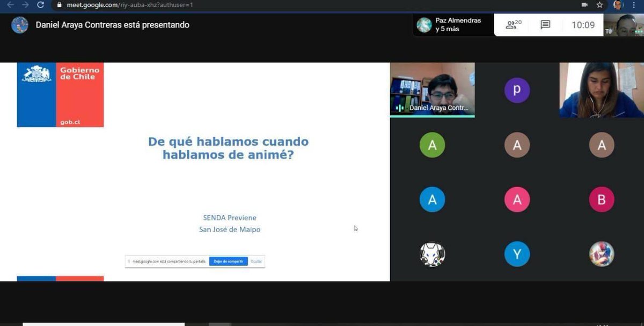Select the pink 'A' participant avatar
Image resolution: width=644 pixels, height=326 pixels.
(x=517, y=199)
